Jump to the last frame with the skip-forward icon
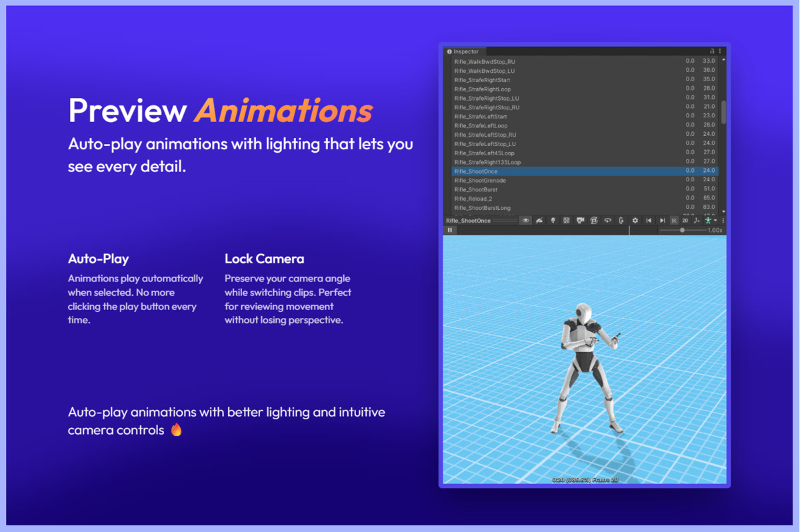The height and width of the screenshot is (532, 800). 663,221
